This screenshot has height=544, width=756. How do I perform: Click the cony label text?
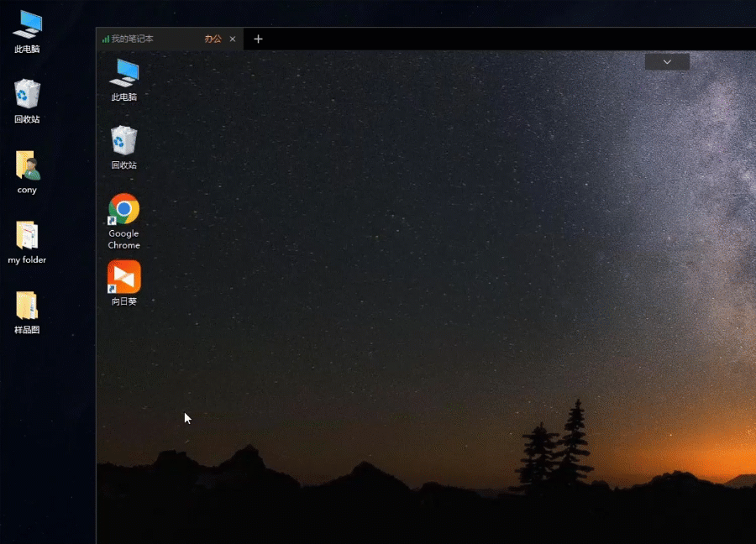[27, 191]
